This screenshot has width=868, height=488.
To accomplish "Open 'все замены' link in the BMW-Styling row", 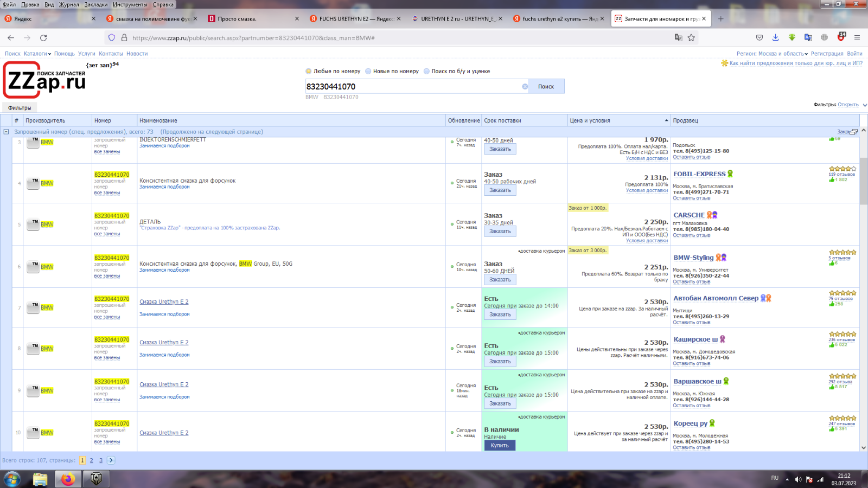I will 107,276.
